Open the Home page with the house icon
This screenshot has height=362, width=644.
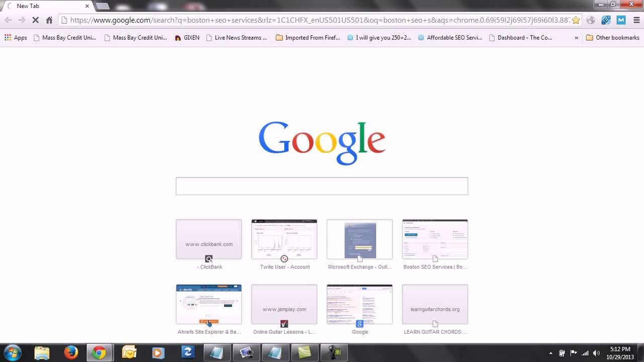(x=49, y=20)
